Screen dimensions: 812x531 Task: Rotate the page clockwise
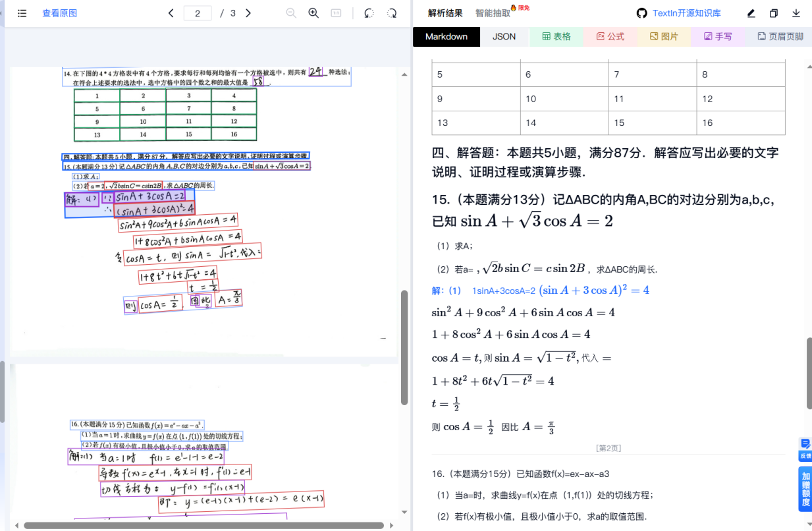click(x=391, y=13)
